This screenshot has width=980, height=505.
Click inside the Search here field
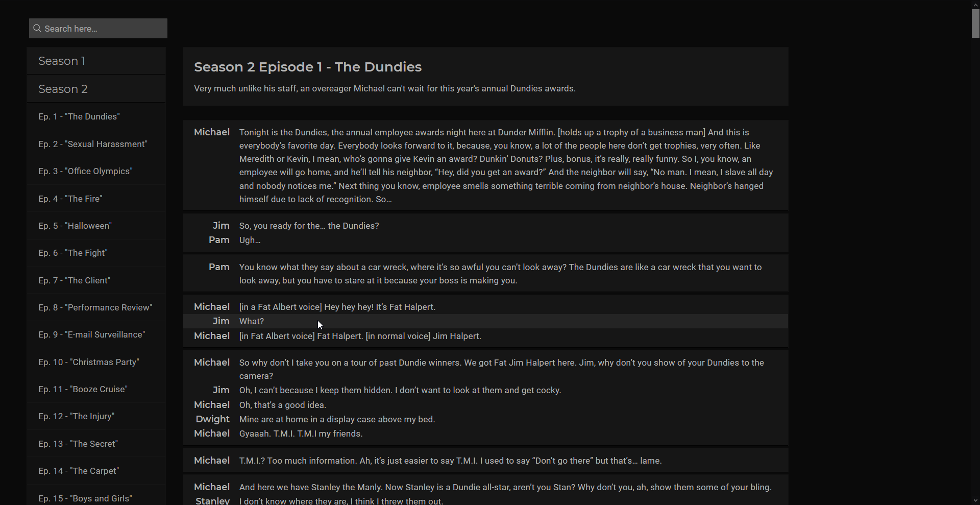tap(97, 28)
